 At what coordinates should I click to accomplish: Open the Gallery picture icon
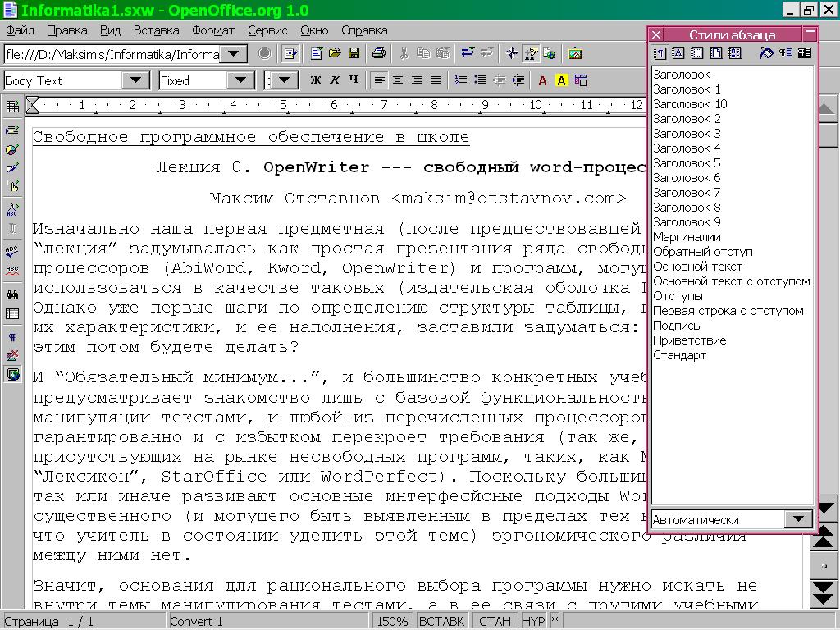point(575,53)
